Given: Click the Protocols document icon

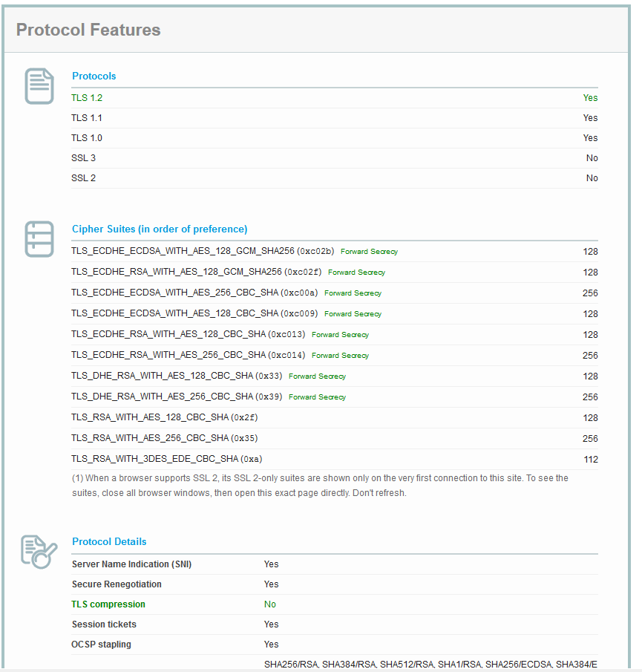Looking at the screenshot, I should pos(39,86).
